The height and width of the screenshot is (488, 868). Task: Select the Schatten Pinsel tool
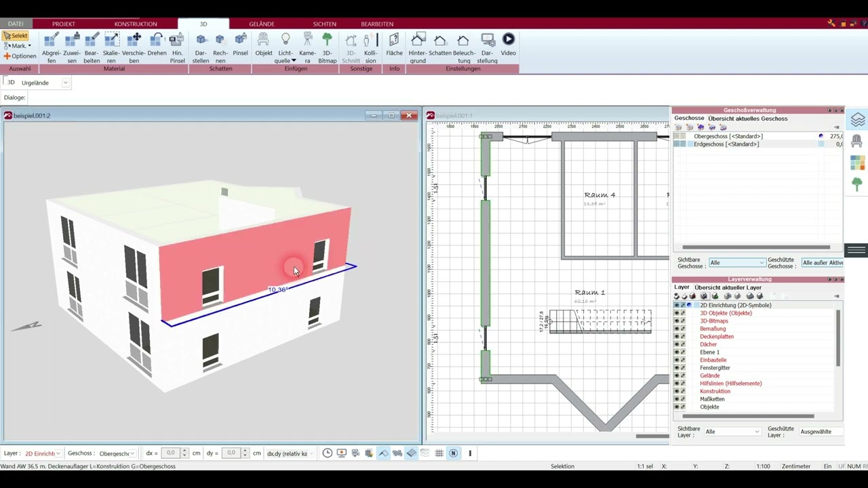pos(240,45)
